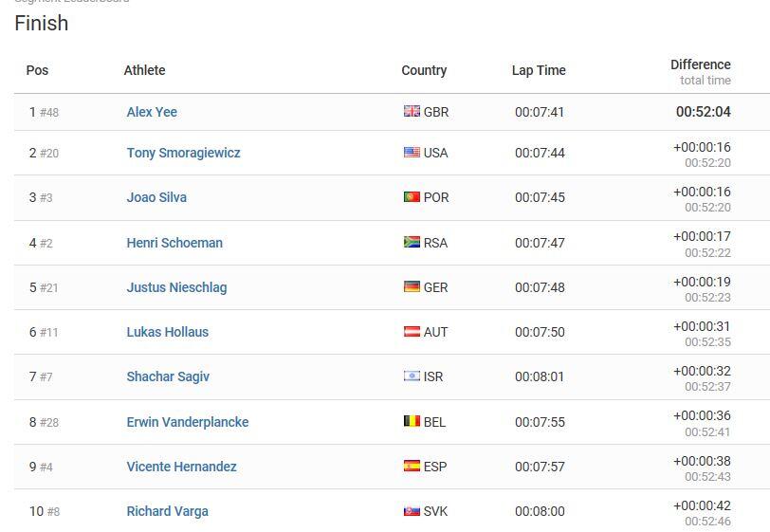Viewport: 770px width, 532px height.
Task: Click the Pos column header
Action: [x=37, y=70]
